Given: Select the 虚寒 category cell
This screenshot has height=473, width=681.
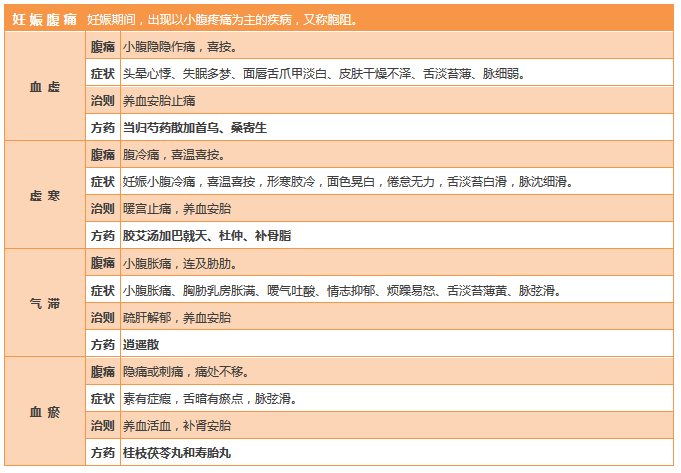Looking at the screenshot, I should [x=45, y=196].
